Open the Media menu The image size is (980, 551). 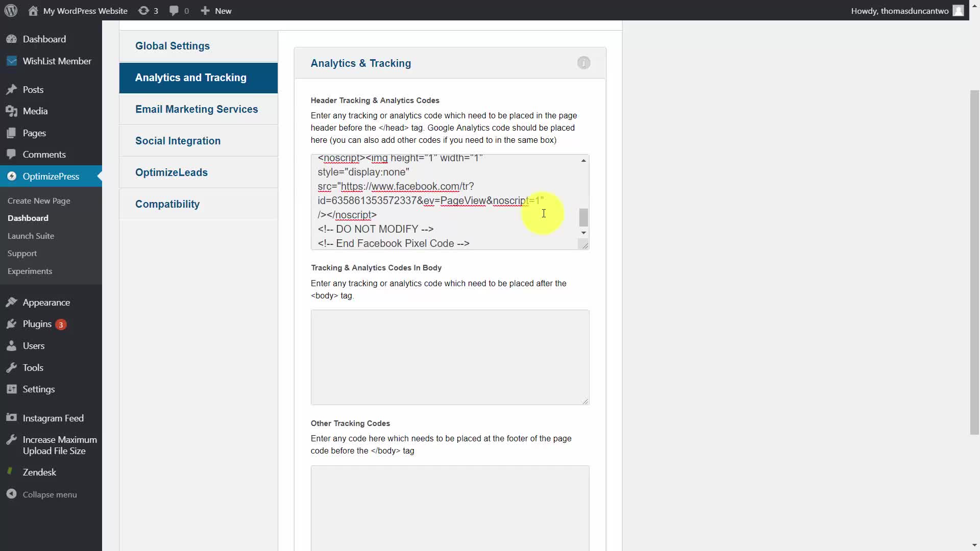[x=35, y=111]
